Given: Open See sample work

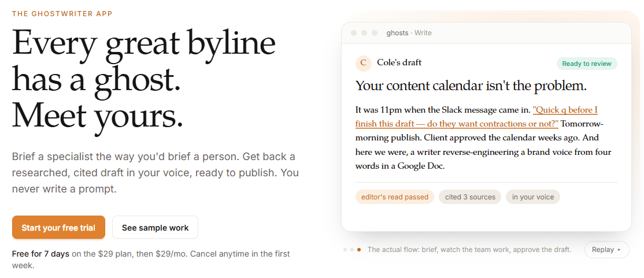Looking at the screenshot, I should tap(156, 228).
